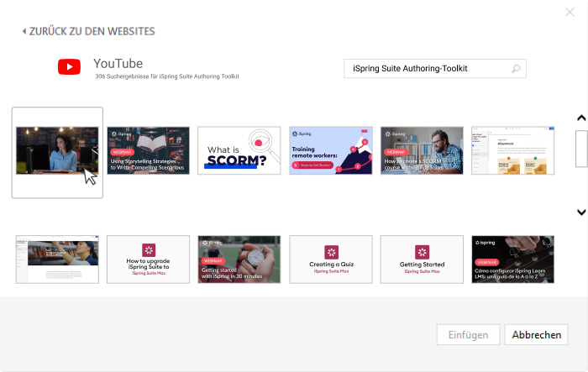The width and height of the screenshot is (588, 372).
Task: Click the vertical scrollbar handle
Action: 581,149
